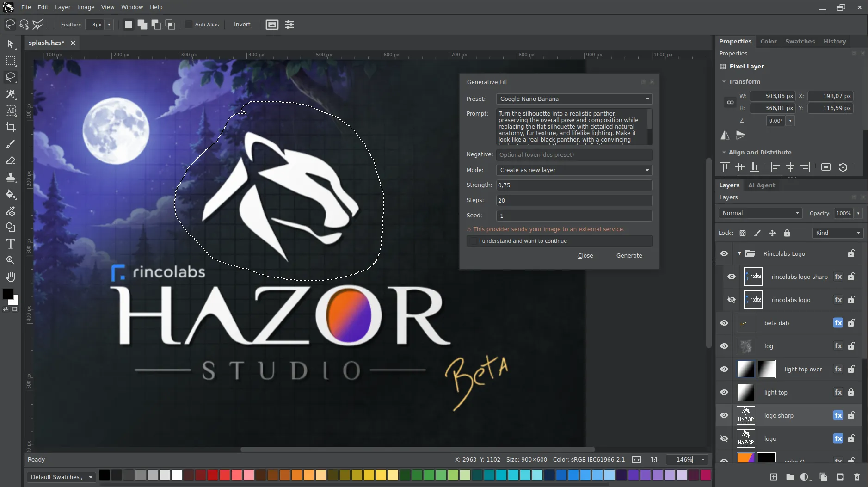Hide the Rincolabs Logo group
This screenshot has height=487, width=868.
724,253
